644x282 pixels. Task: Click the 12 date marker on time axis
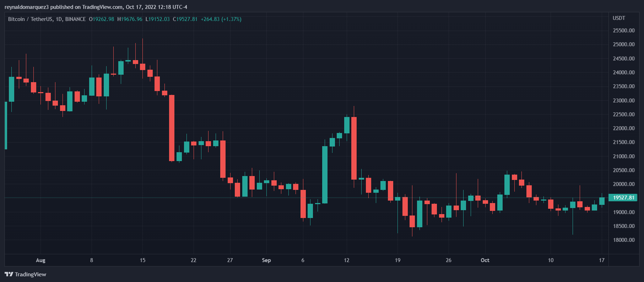[x=347, y=260]
